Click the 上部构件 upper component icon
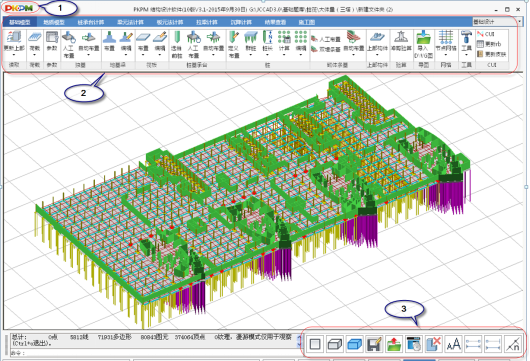Image resolution: width=530 pixels, height=361 pixels. [377, 37]
